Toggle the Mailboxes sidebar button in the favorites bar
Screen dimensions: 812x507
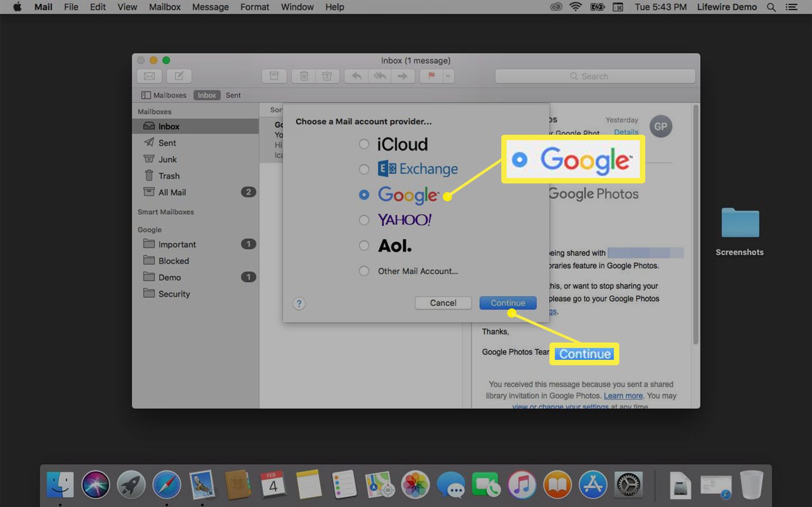pos(163,95)
